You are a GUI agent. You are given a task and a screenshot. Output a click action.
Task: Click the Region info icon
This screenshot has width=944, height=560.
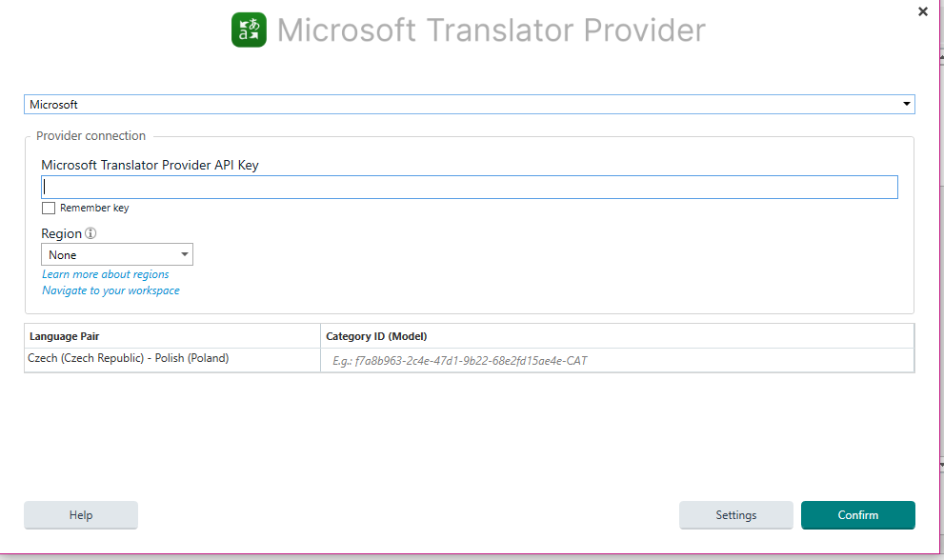(x=90, y=233)
